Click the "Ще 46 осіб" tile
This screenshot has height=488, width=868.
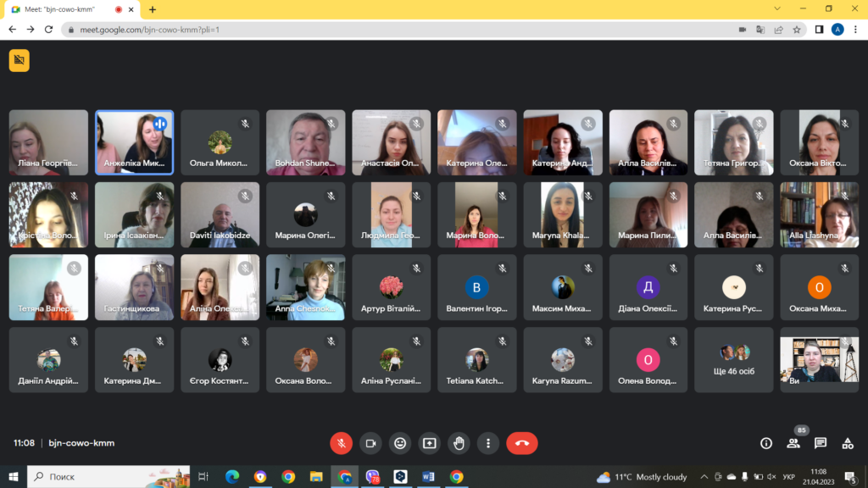point(734,359)
